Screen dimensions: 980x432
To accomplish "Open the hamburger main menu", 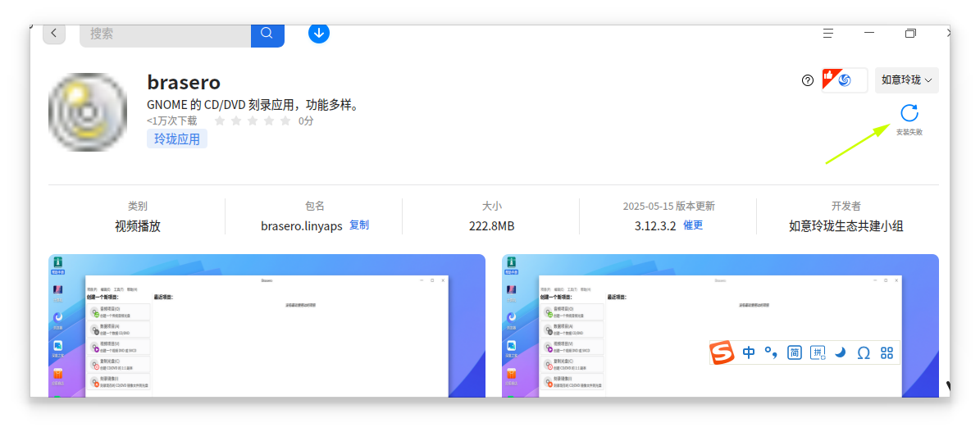I will pos(828,34).
